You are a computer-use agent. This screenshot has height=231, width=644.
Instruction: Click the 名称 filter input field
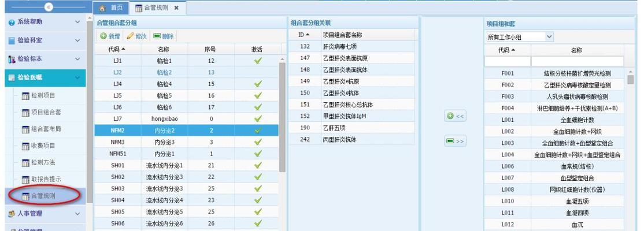[577, 62]
